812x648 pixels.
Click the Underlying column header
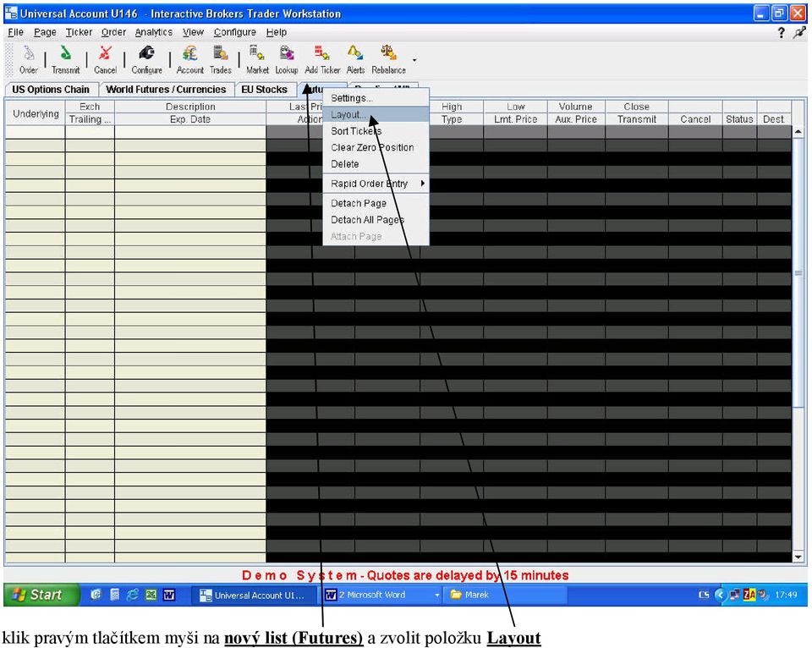pos(36,113)
